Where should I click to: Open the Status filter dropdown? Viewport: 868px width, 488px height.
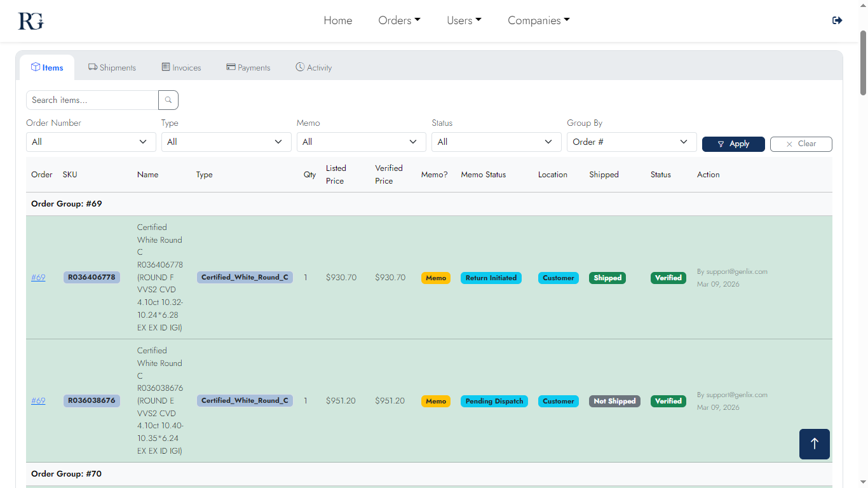pyautogui.click(x=496, y=142)
